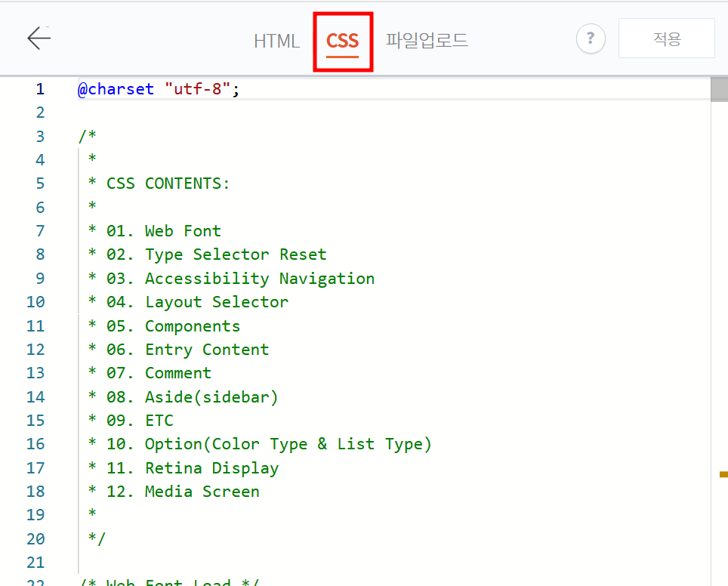Click the "03. Accessibility Navigation" line
The image size is (728, 586).
231,278
